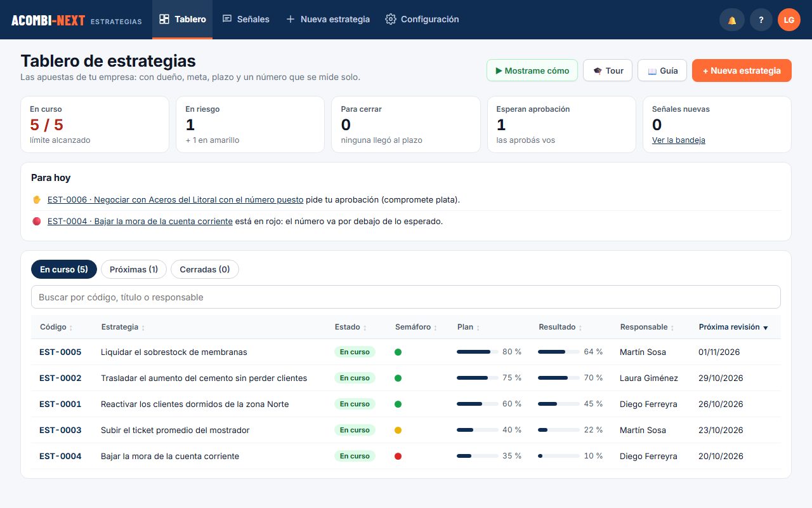Open the Esperan aprobación summary card
This screenshot has width=812, height=508.
point(561,124)
